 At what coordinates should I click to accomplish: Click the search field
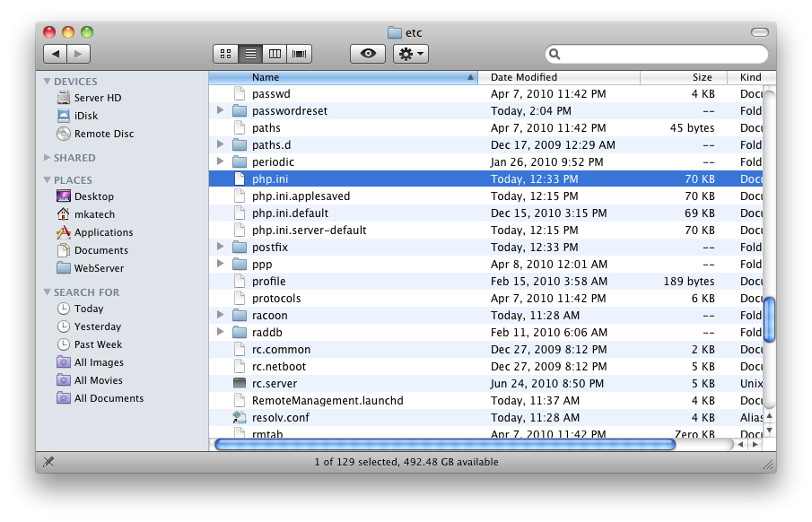[657, 54]
